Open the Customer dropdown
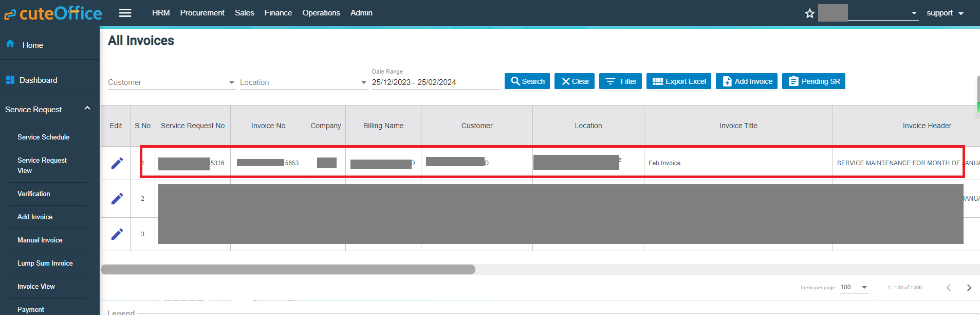Image resolution: width=980 pixels, height=315 pixels. tap(171, 82)
